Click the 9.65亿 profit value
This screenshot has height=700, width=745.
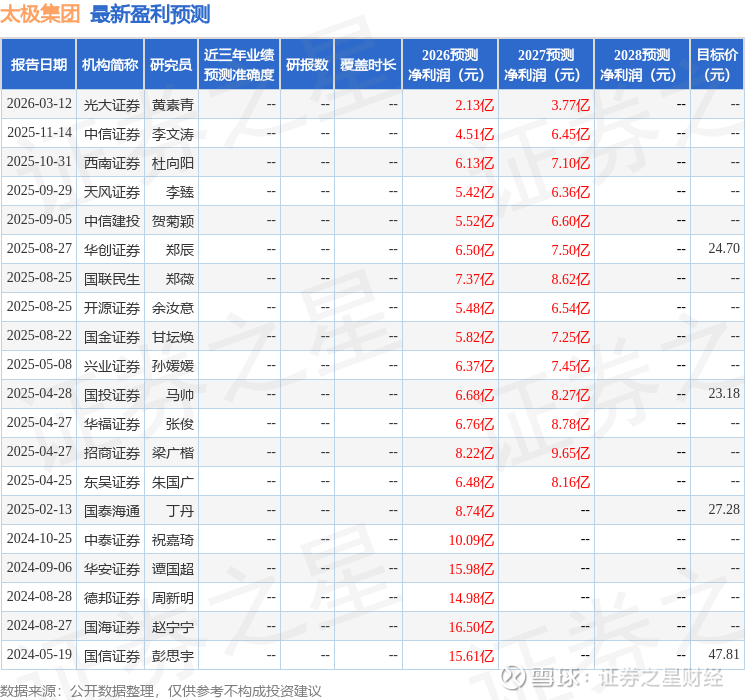[x=570, y=453]
